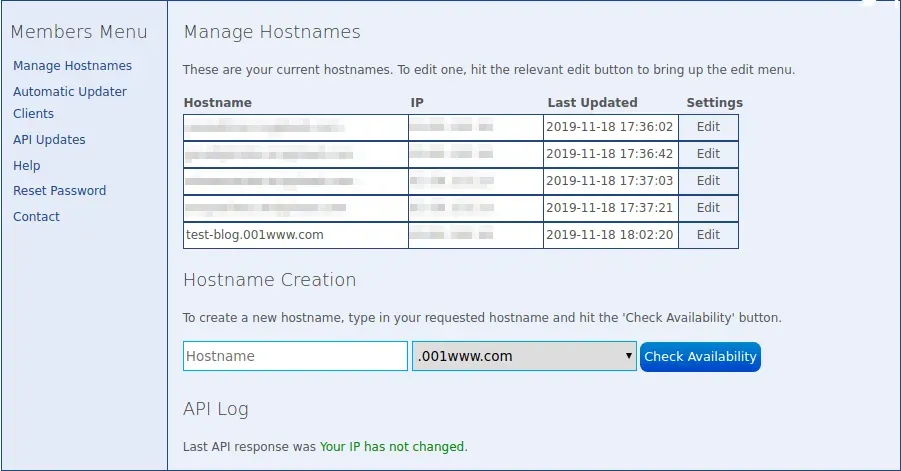Edit hostname updated at 17:37:21

coord(708,208)
